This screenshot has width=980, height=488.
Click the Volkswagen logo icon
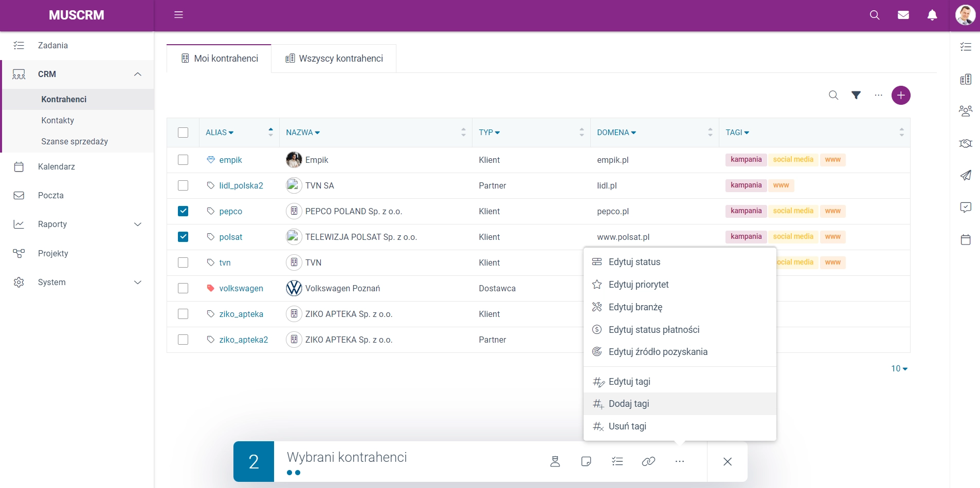coord(294,288)
